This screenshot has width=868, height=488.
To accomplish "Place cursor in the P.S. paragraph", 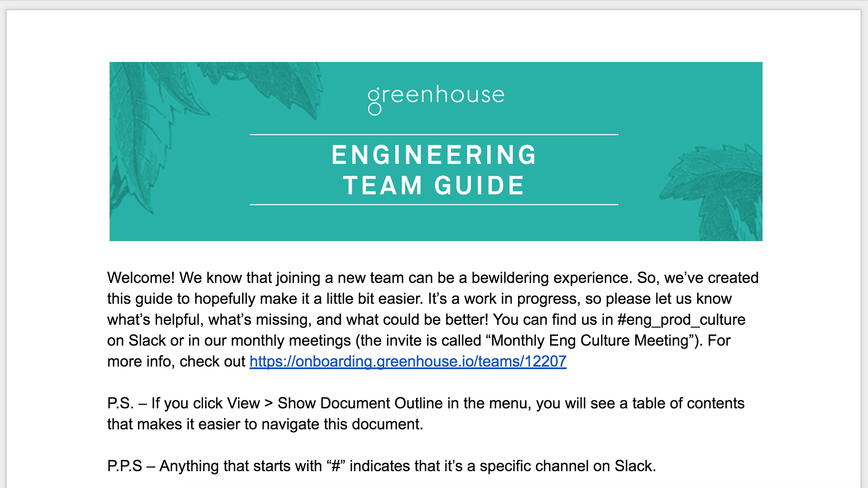I will point(426,414).
